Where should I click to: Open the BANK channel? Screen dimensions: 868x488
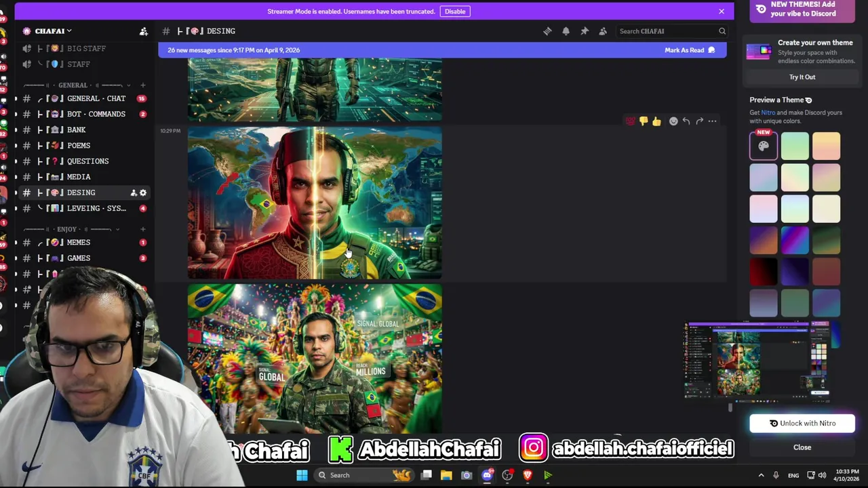[85, 129]
